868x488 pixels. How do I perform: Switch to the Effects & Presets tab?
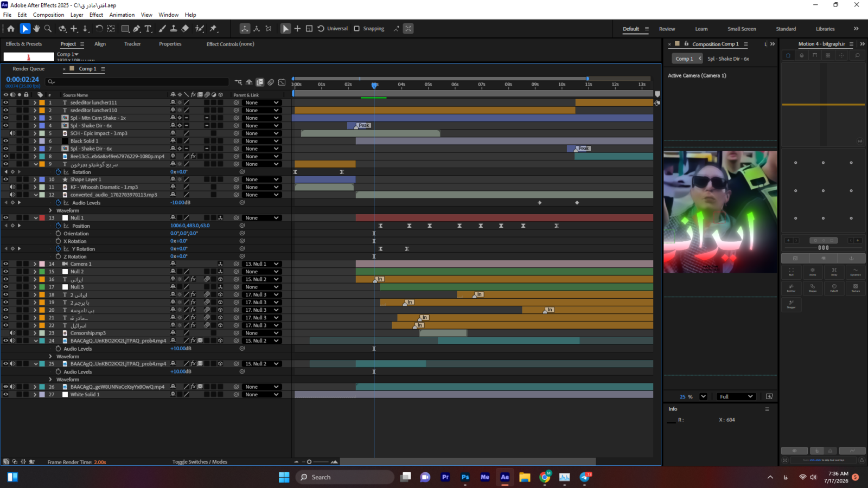(24, 44)
